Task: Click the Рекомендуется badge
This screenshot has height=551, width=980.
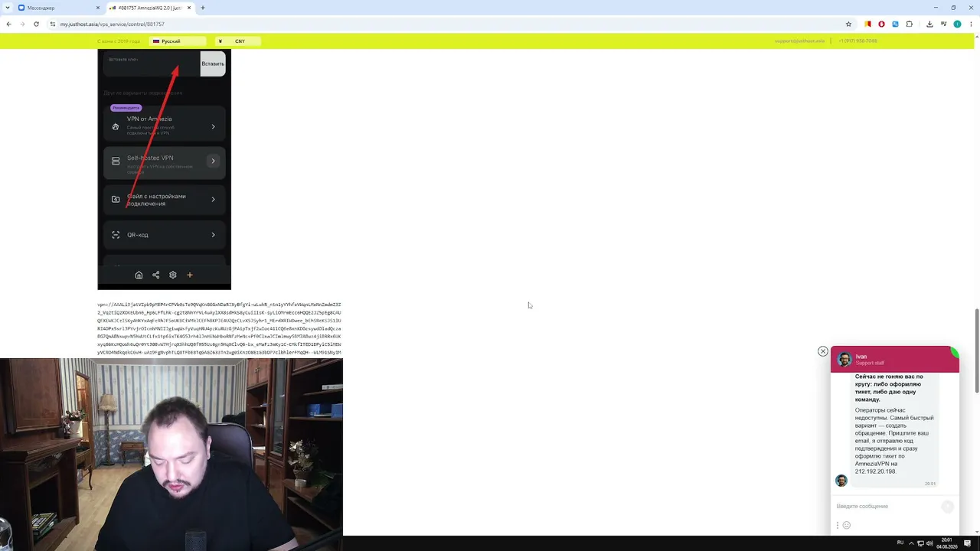Action: [126, 108]
